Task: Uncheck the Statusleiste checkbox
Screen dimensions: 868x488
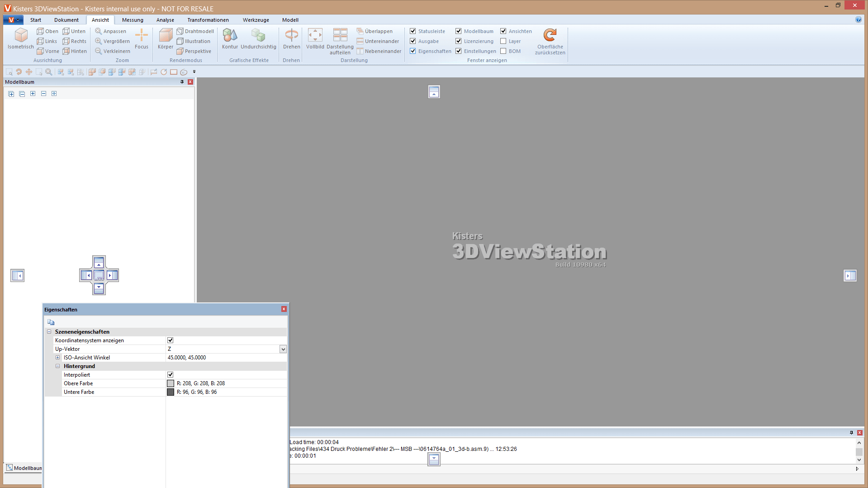Action: pos(413,31)
